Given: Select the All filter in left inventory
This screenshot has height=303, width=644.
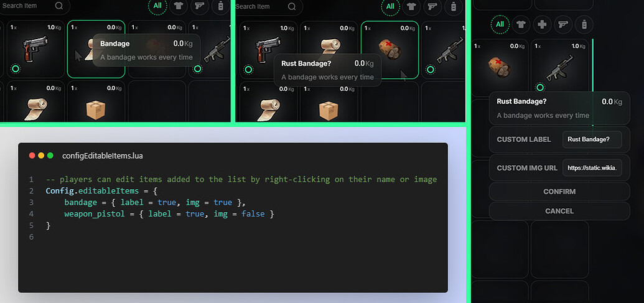Looking at the screenshot, I should (x=157, y=6).
